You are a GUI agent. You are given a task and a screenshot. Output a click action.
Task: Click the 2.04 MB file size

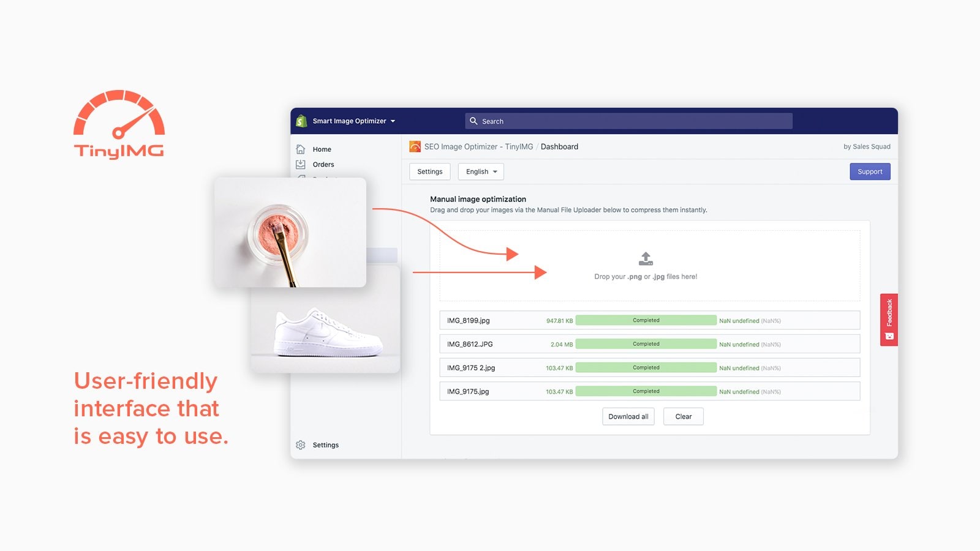pyautogui.click(x=562, y=345)
